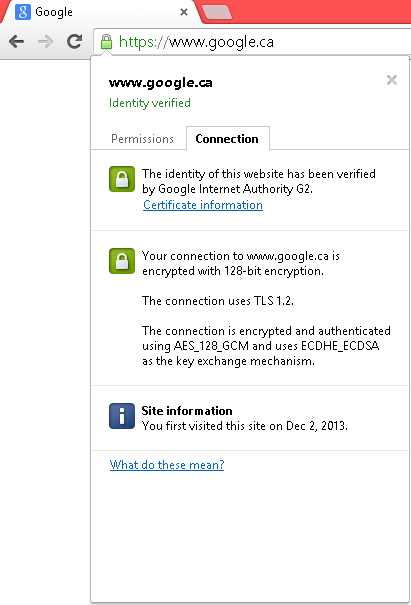
Task: Click 'encrypted with 128-bit encryption' text
Action: 233,271
